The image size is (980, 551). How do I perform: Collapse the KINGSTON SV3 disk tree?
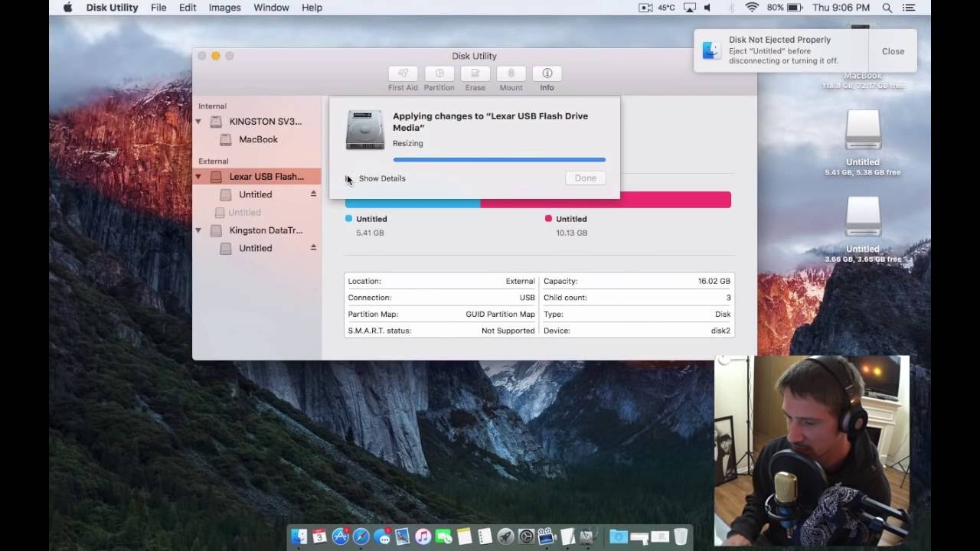click(198, 122)
